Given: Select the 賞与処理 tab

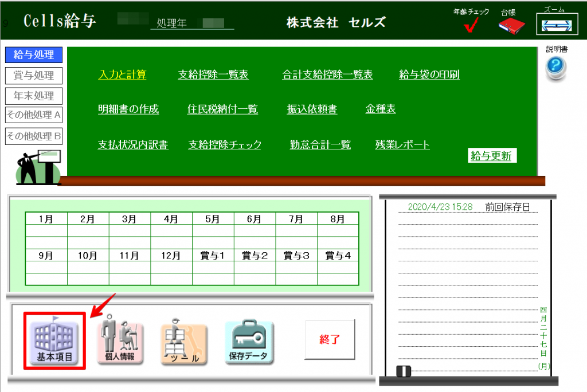Looking at the screenshot, I should click(34, 75).
